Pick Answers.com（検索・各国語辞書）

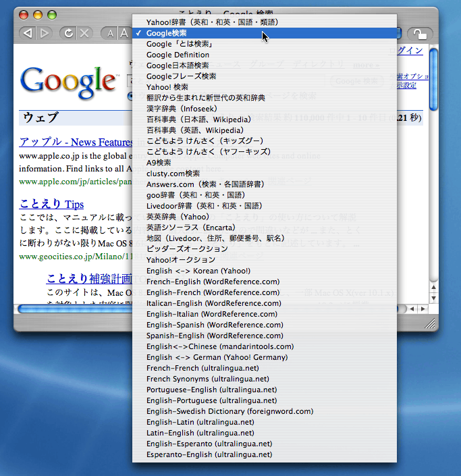pos(265,184)
